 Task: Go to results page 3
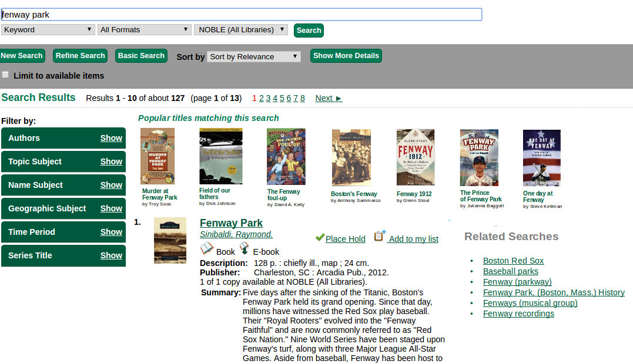(x=268, y=99)
